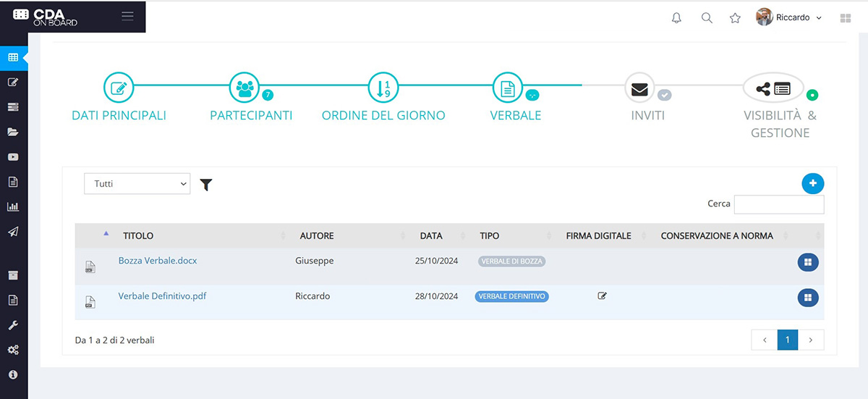Go to Visibilità & Gestione step
This screenshot has width=868, height=399.
(780, 106)
